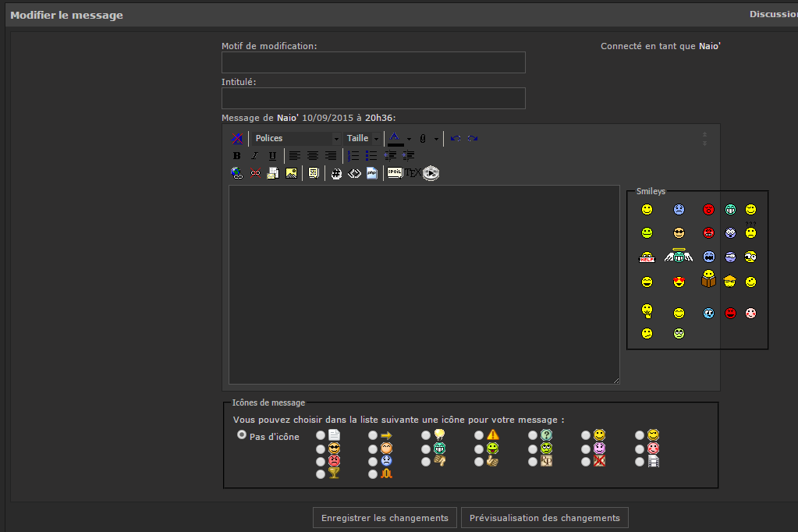The image size is (798, 532).
Task: Click the 'Discussion' link at top right
Action: pos(774,14)
